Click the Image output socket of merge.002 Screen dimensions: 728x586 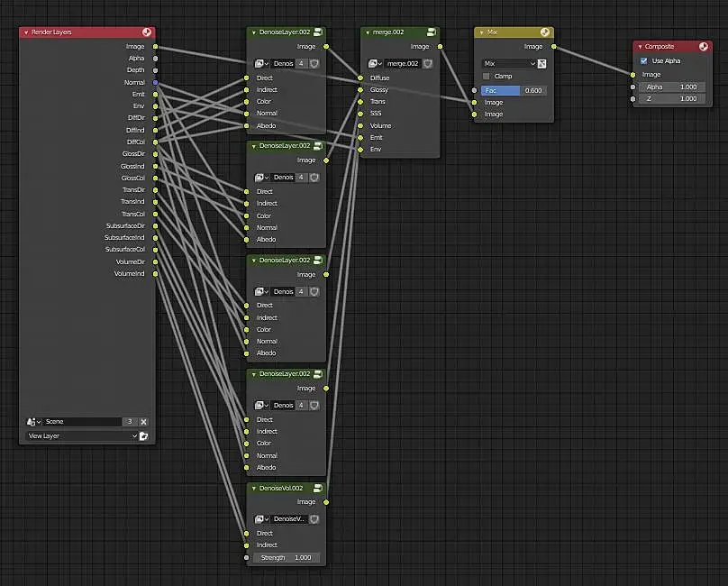440,47
